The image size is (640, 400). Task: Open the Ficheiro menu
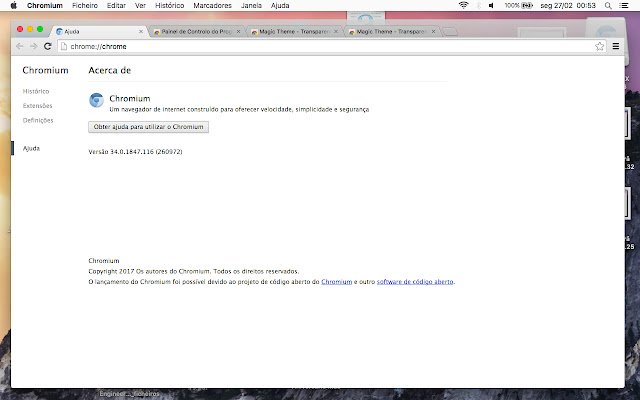click(x=85, y=5)
